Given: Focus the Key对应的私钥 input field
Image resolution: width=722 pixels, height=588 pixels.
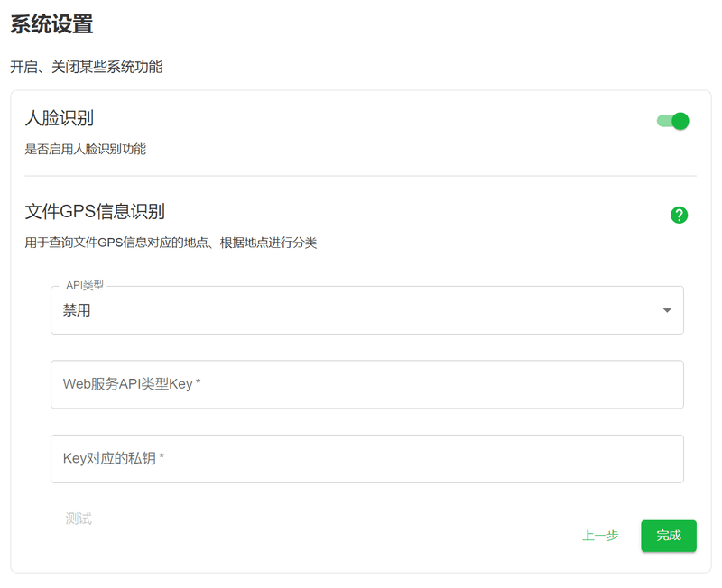Looking at the screenshot, I should click(366, 459).
